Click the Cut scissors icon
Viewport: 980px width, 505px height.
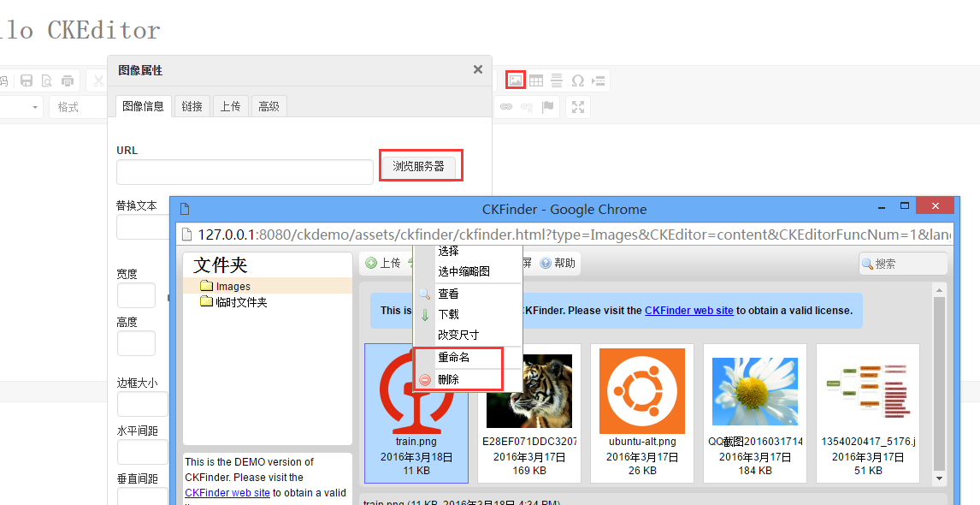(98, 80)
